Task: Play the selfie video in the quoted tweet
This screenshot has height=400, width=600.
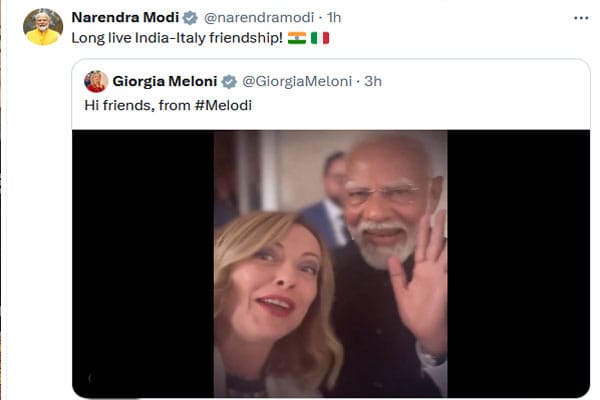Action: 330,263
